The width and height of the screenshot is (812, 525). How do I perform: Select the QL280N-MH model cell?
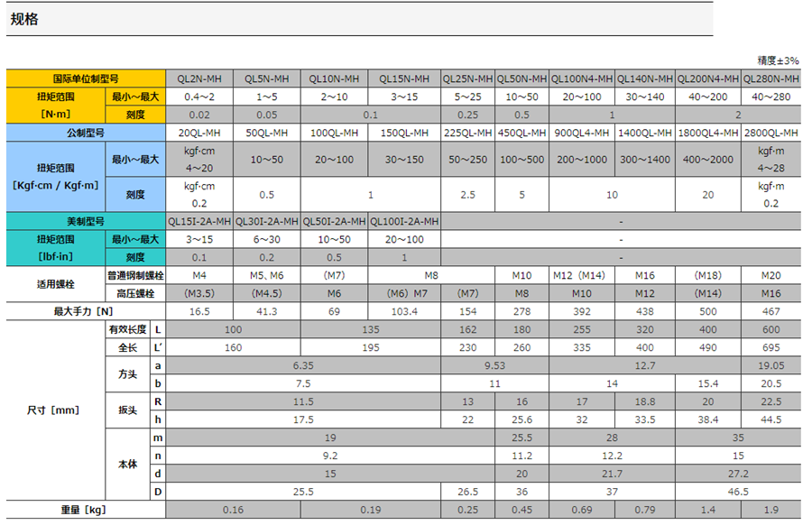(771, 78)
